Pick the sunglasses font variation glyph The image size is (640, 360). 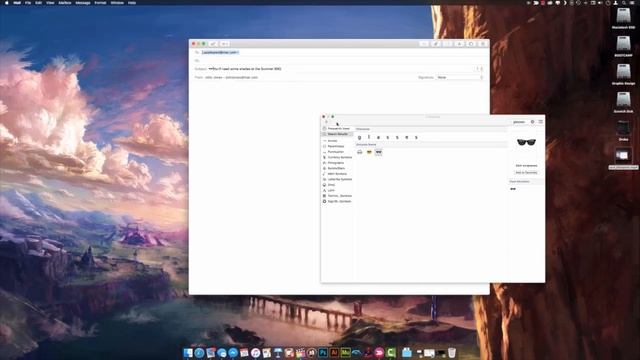click(x=513, y=189)
